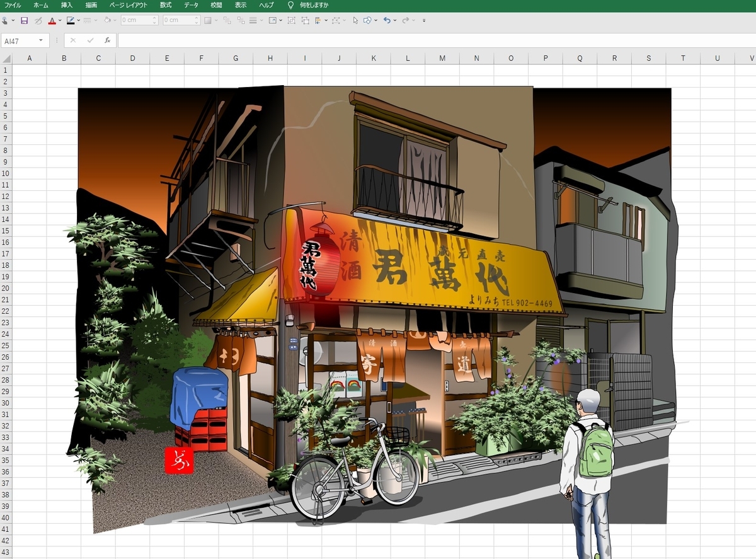Click the Shapes gallery icon
Image resolution: width=756 pixels, height=559 pixels.
[x=367, y=20]
